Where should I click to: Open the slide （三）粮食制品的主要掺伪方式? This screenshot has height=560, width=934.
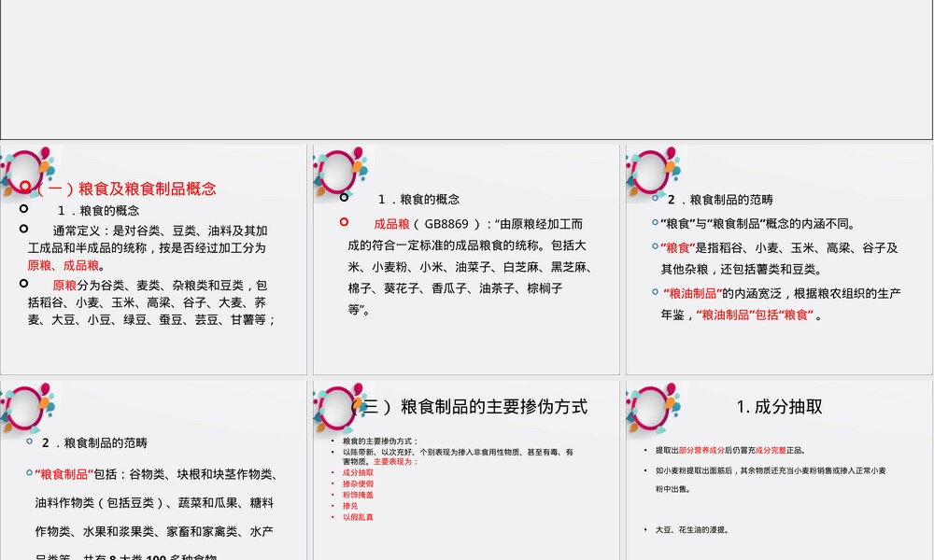coord(466,470)
